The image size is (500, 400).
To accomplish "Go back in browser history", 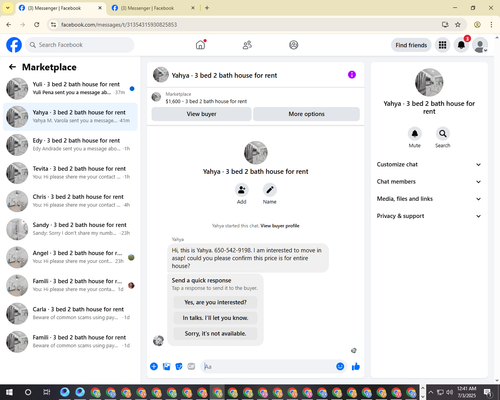I will [9, 25].
